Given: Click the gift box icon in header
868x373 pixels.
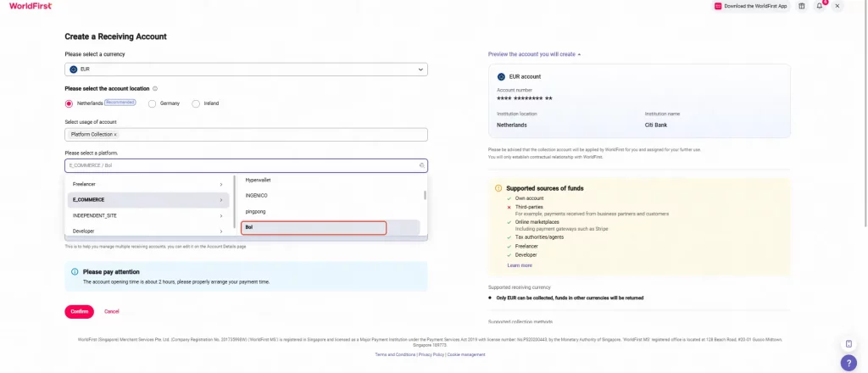Looking at the screenshot, I should (x=802, y=6).
